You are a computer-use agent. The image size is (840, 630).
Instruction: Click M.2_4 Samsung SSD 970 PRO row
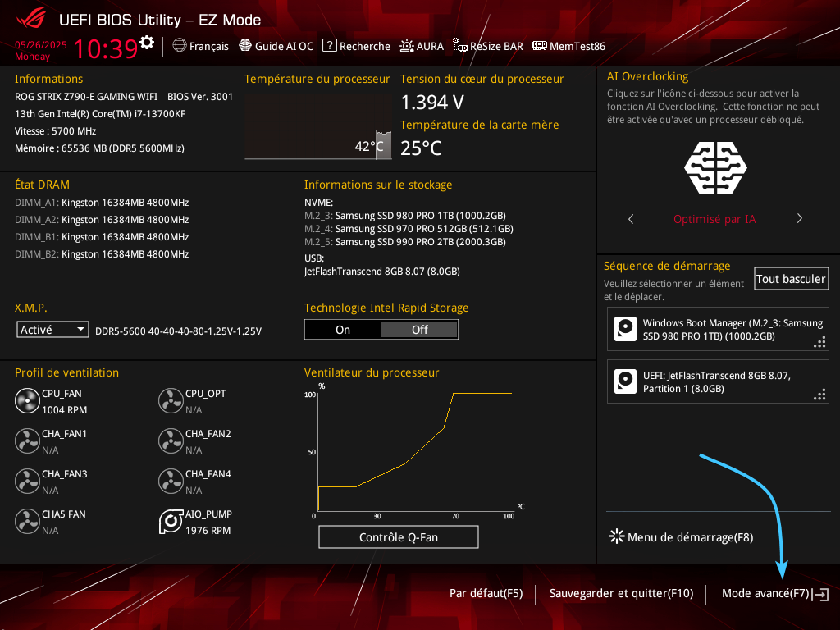tap(409, 229)
